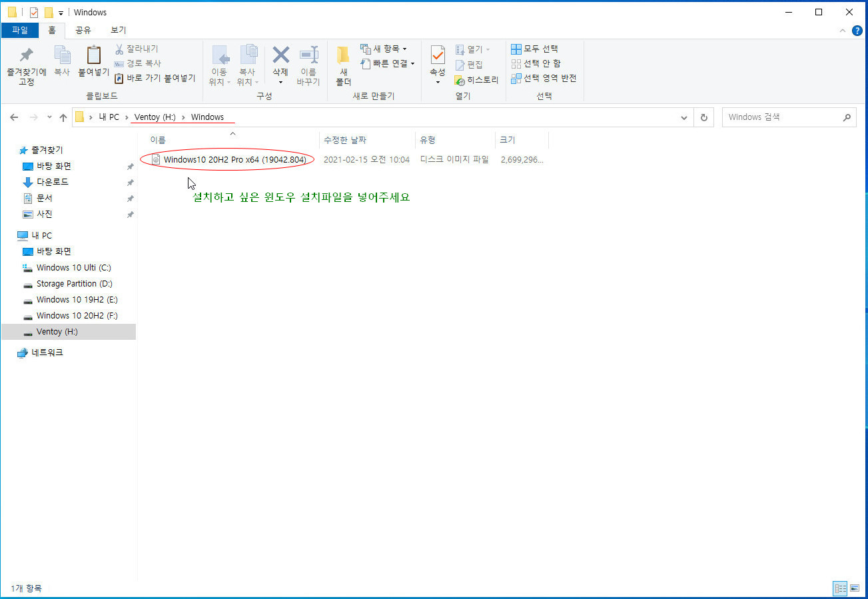Click Windows in address breadcrumb

coord(207,117)
